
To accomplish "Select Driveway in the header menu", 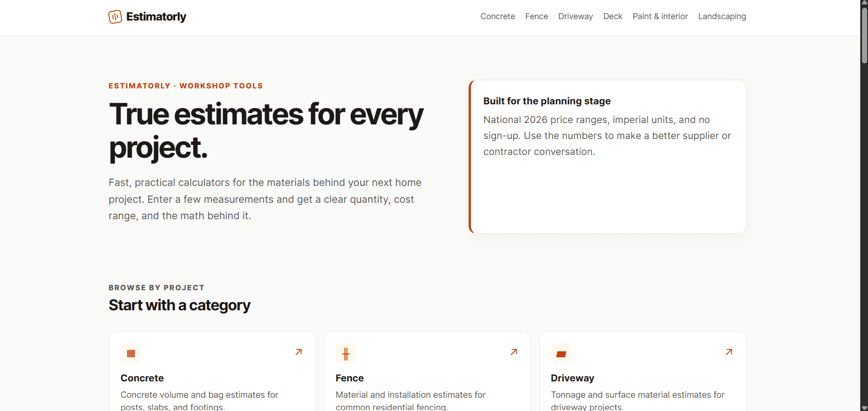I will coord(576,16).
